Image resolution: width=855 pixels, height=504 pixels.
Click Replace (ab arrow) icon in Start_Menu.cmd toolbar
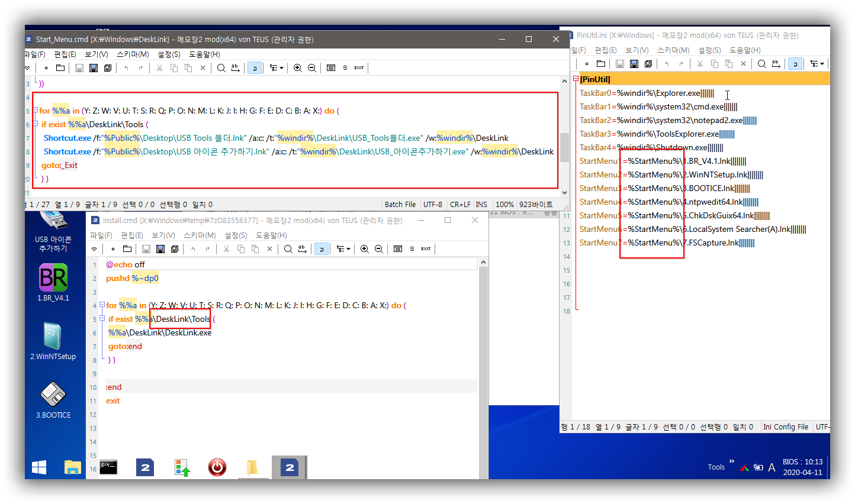pyautogui.click(x=235, y=68)
